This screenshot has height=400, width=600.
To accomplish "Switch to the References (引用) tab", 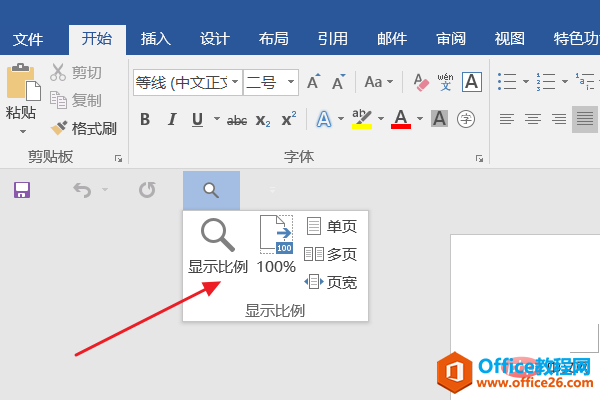I will click(333, 39).
